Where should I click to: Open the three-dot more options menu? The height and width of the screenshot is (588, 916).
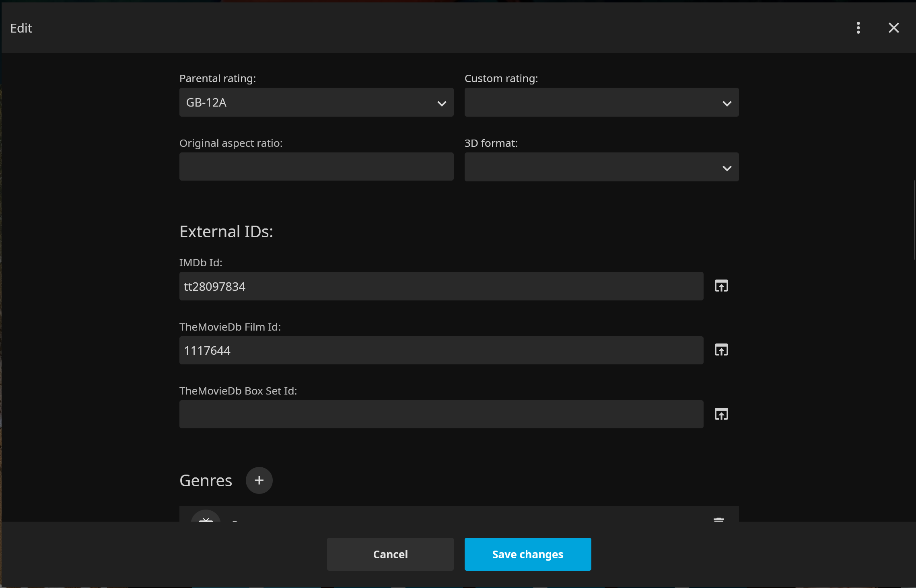pos(858,28)
